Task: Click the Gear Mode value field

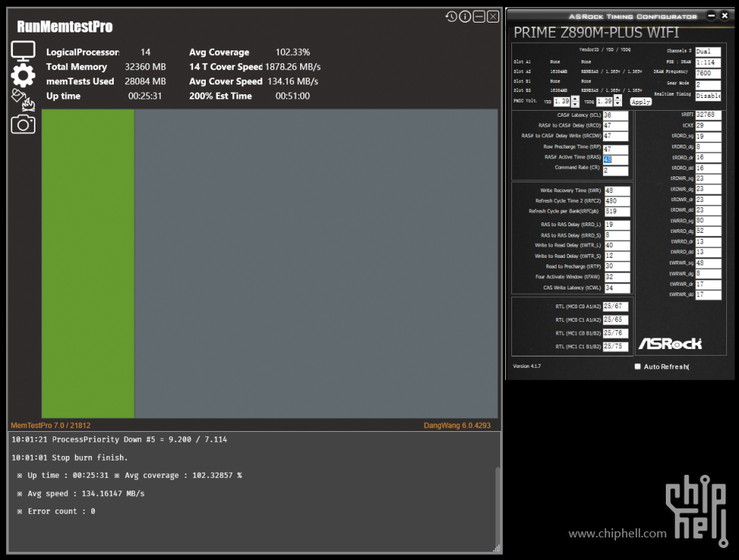Action: tap(708, 84)
